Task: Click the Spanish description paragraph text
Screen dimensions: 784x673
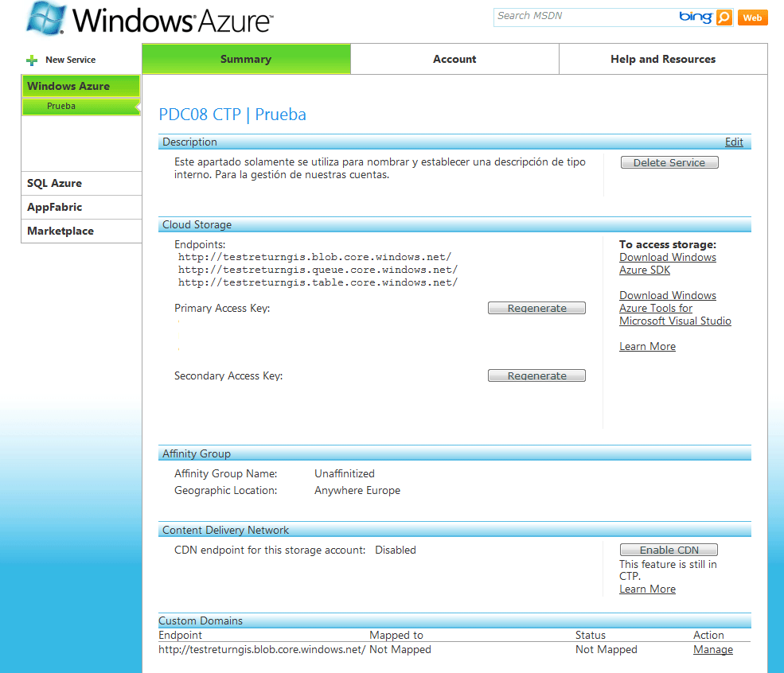Action: 380,169
